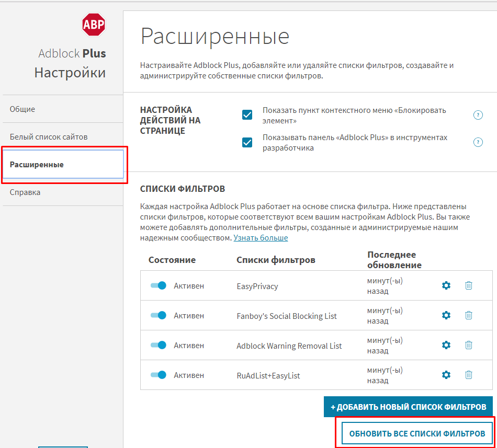497x448 pixels.
Task: Open settings gear for RuAdList+EasyList
Action: (446, 375)
